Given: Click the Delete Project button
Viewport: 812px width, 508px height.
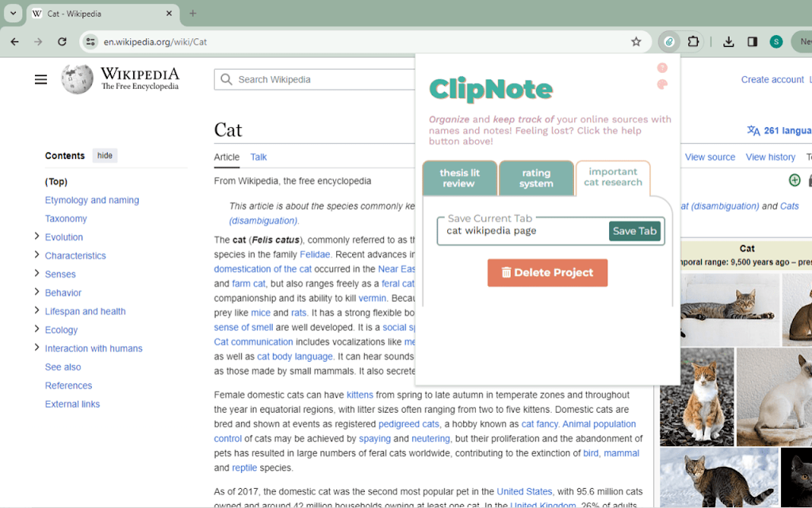Looking at the screenshot, I should tap(547, 273).
